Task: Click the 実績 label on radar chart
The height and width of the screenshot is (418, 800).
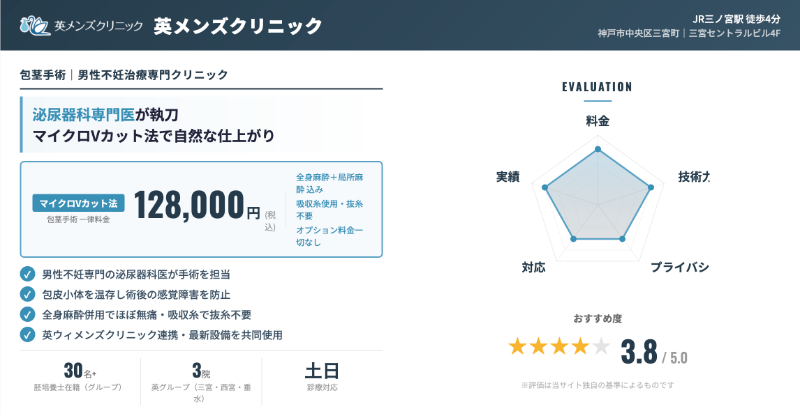Action: click(x=507, y=177)
